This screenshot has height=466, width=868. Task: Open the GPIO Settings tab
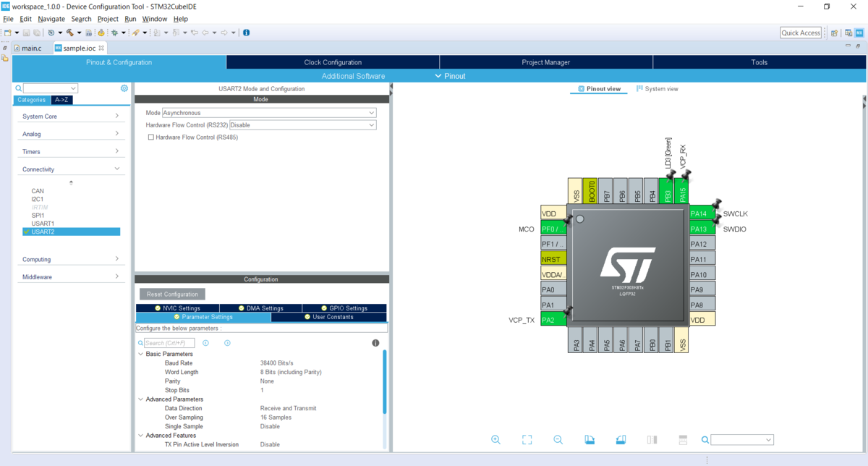[x=344, y=308]
